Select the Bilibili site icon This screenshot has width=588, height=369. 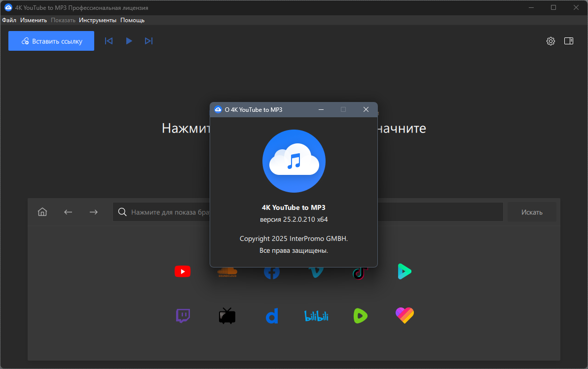pyautogui.click(x=317, y=316)
